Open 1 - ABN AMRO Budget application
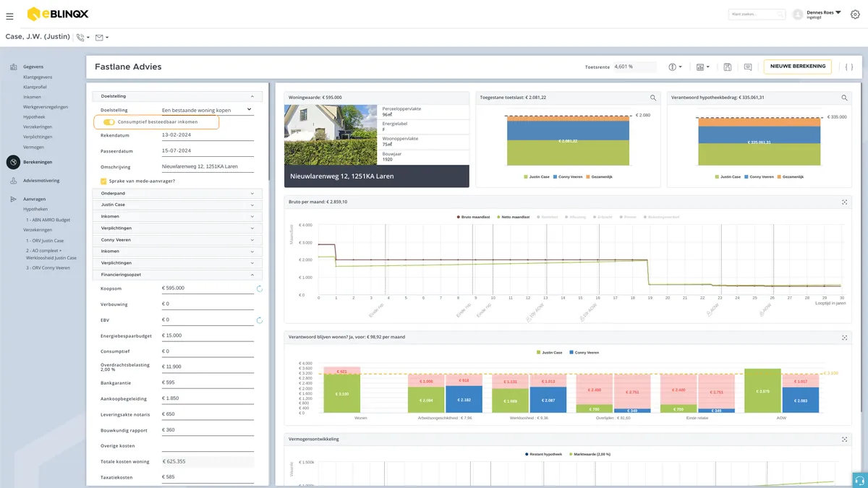The width and height of the screenshot is (868, 488). coord(48,219)
